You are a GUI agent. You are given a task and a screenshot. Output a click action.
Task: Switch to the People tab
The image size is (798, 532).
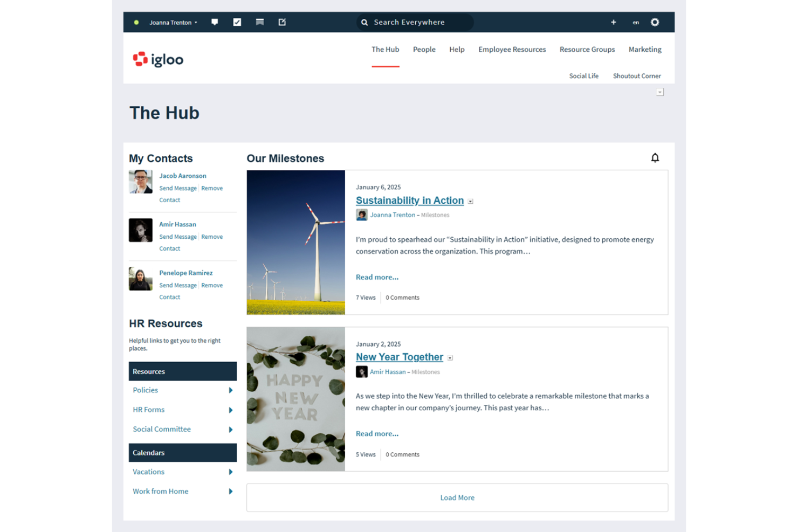(424, 49)
